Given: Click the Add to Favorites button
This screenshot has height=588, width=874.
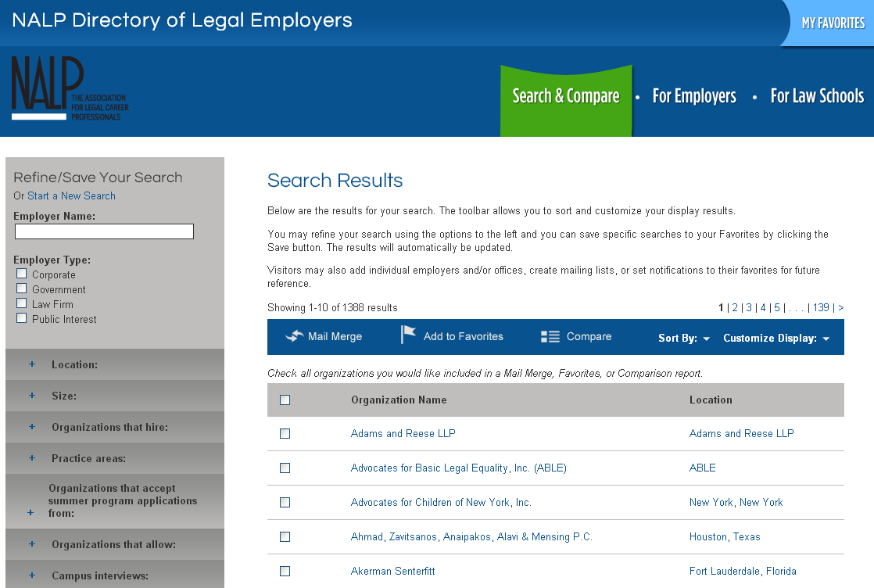Looking at the screenshot, I should 452,335.
